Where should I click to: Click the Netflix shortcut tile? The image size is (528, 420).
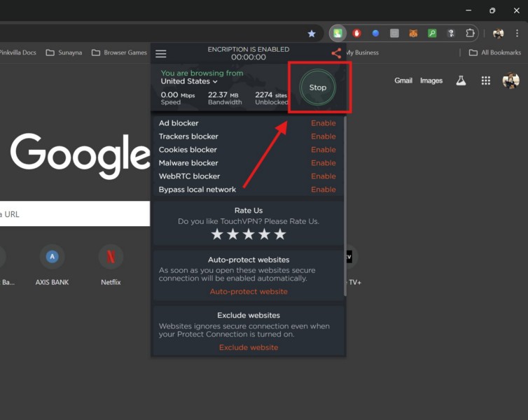point(111,265)
